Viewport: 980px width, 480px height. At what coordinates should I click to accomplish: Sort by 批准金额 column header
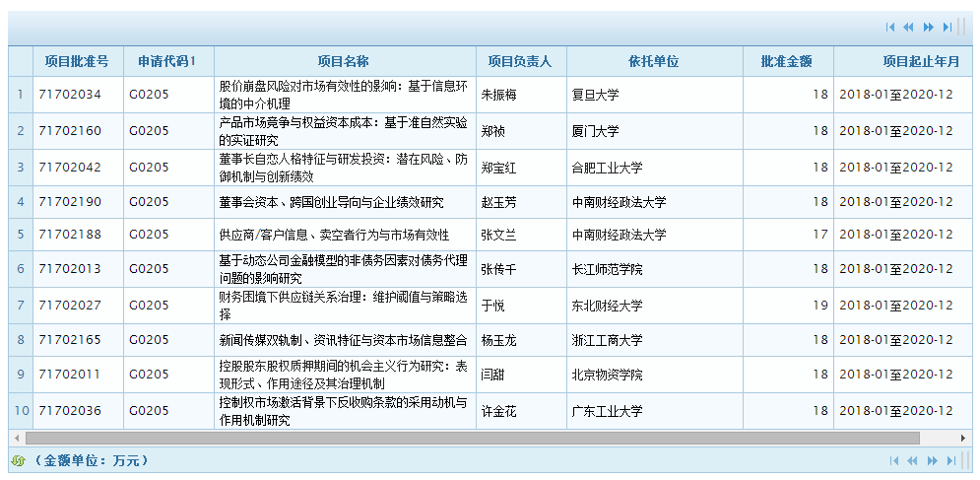pos(786,61)
